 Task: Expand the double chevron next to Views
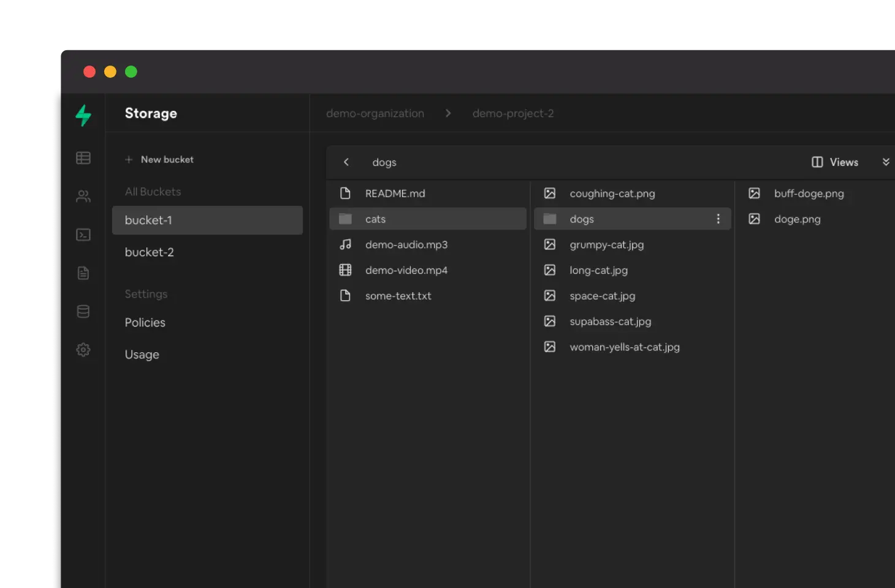885,162
